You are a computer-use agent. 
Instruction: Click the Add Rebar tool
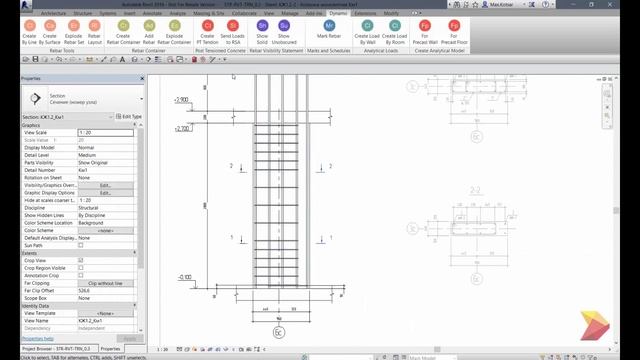[149, 32]
